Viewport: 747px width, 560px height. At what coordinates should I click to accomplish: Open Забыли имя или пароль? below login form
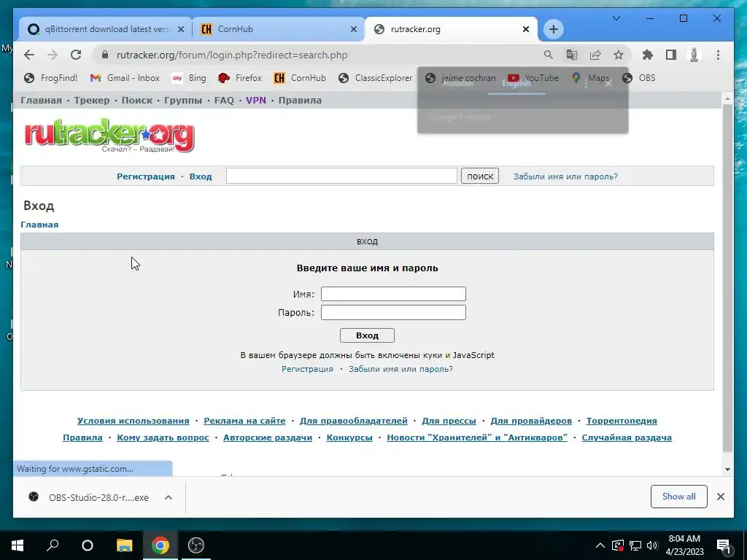tap(400, 369)
